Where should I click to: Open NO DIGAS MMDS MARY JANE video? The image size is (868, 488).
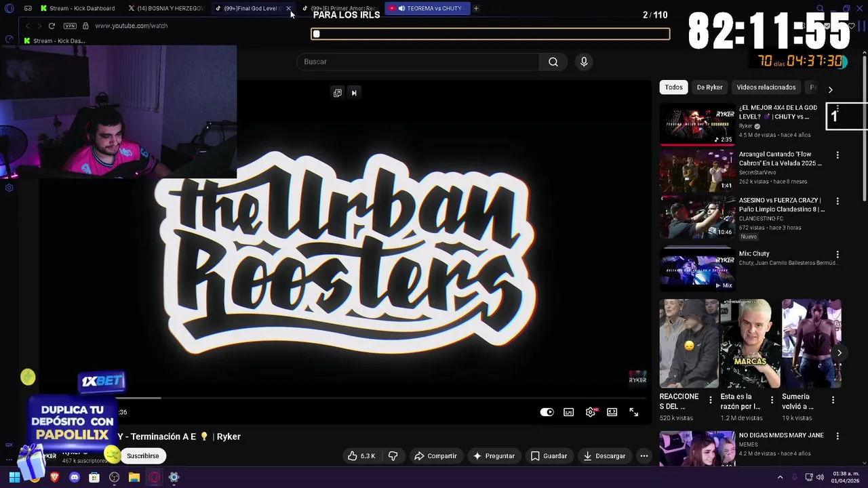click(697, 449)
